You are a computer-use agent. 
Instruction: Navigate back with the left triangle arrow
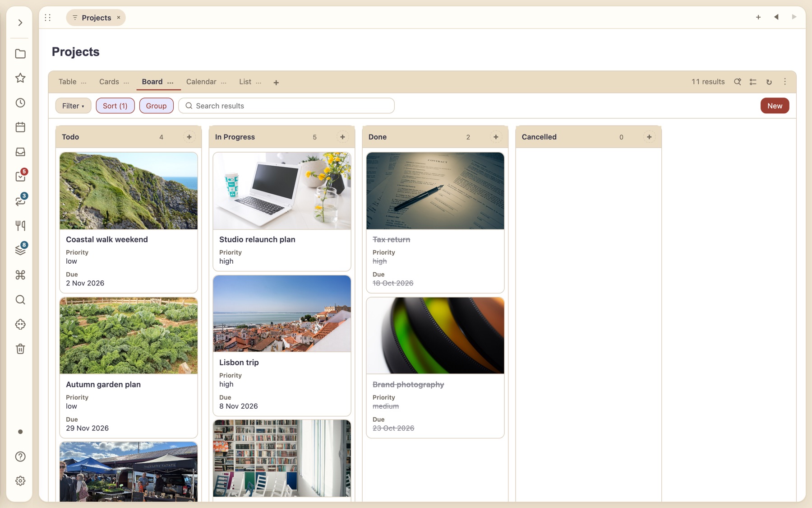pyautogui.click(x=776, y=17)
